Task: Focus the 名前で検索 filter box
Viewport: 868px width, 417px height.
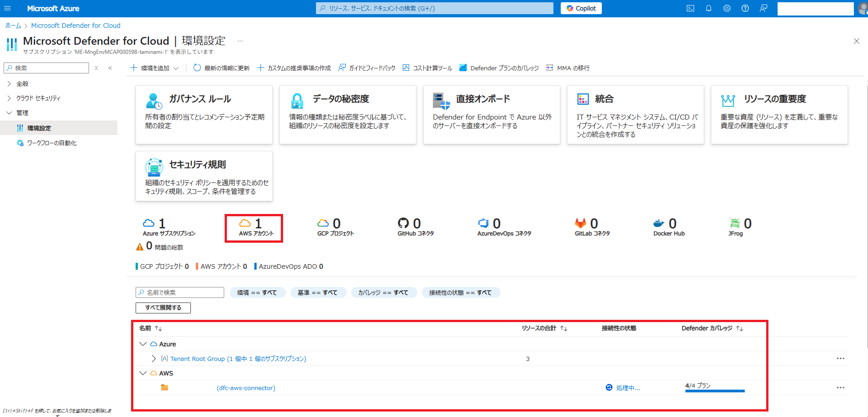Action: tap(180, 292)
